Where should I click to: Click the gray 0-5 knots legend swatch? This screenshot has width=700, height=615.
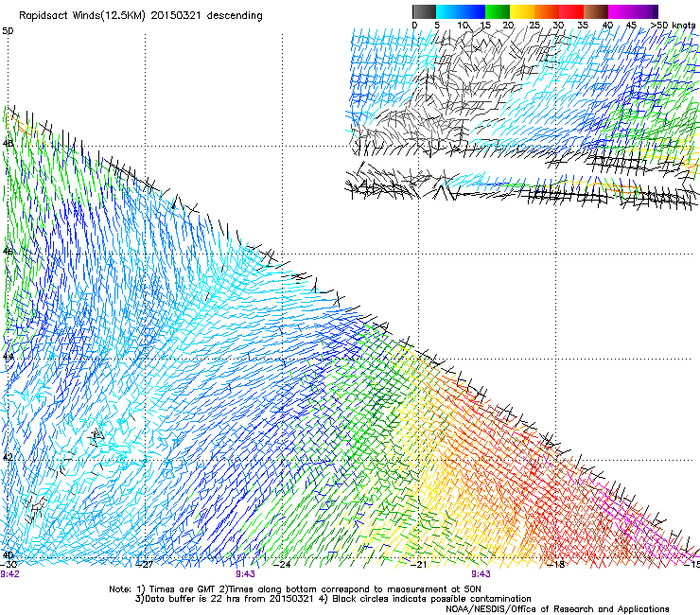coord(424,11)
